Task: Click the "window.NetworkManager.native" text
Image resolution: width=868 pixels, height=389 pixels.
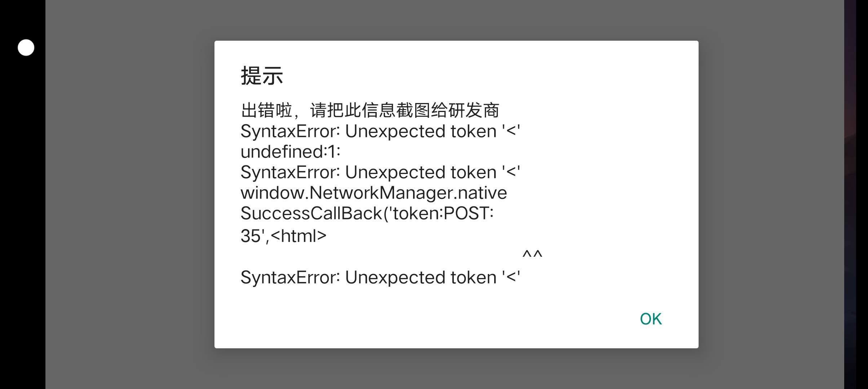Action: click(x=374, y=193)
